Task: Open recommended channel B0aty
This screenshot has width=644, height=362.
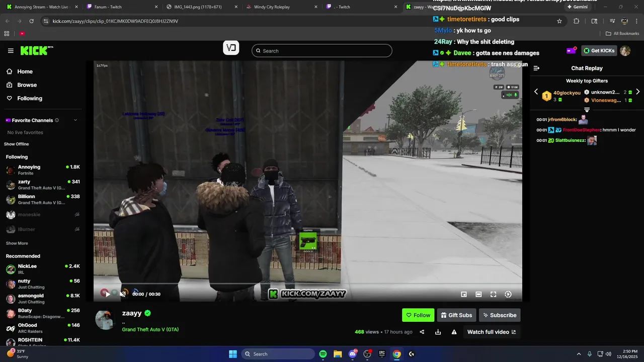Action: [42, 313]
